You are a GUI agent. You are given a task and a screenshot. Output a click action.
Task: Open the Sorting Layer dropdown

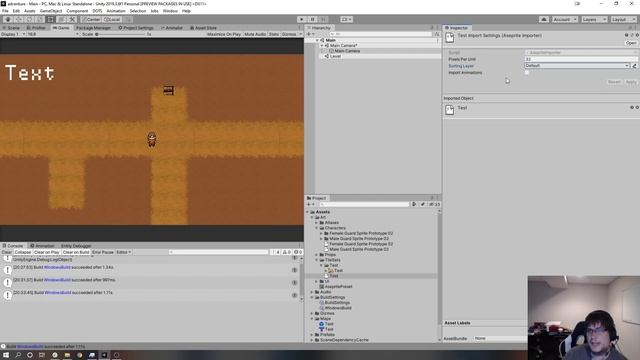[577, 65]
